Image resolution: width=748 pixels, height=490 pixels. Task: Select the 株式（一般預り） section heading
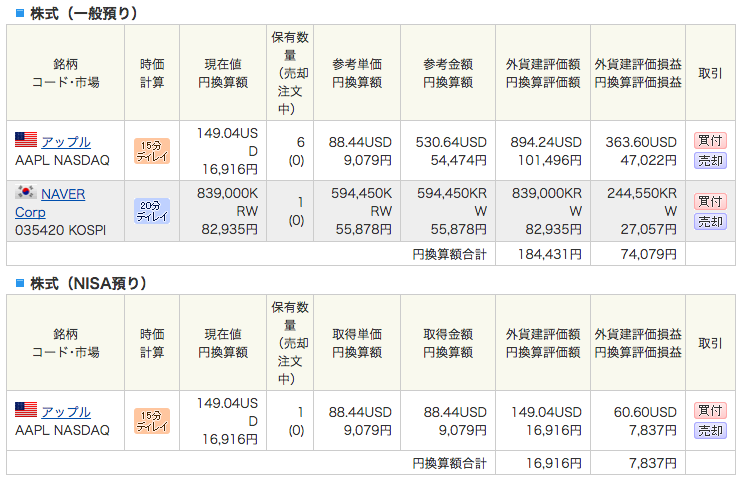[84, 13]
